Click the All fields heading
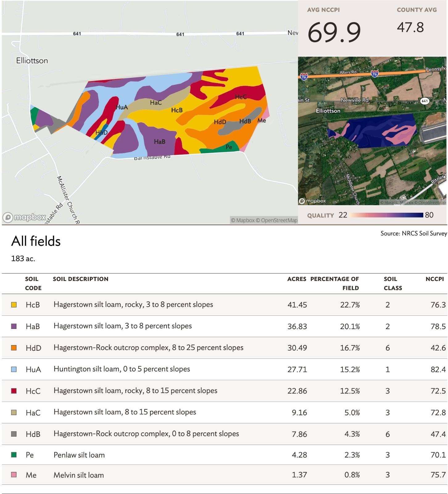 36,241
